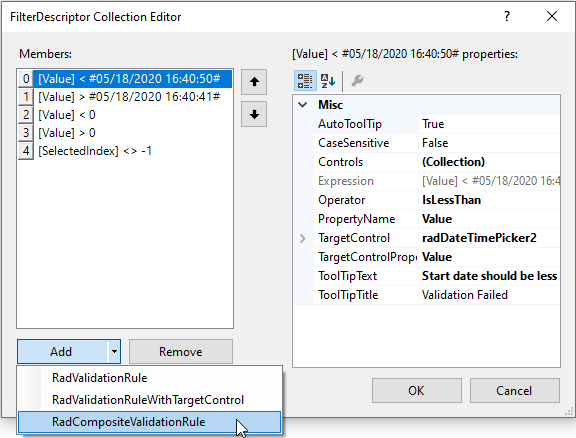Viewport: 576px width, 438px height.
Task: Switch property grid to Alphabetical sorting
Action: click(327, 80)
